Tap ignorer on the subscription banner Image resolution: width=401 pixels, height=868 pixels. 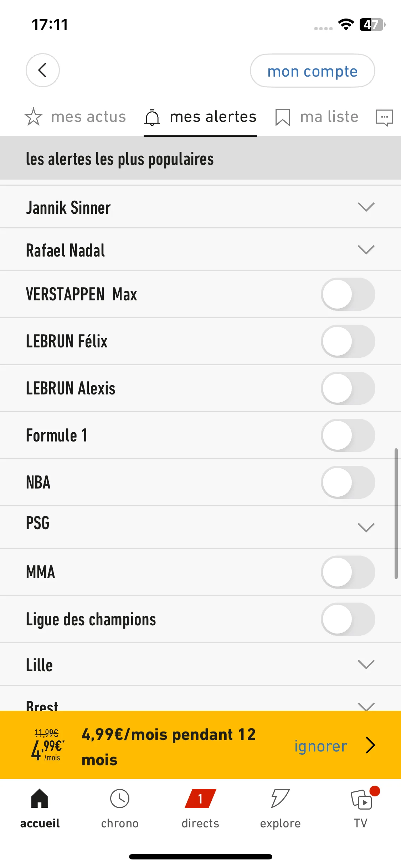tap(321, 746)
